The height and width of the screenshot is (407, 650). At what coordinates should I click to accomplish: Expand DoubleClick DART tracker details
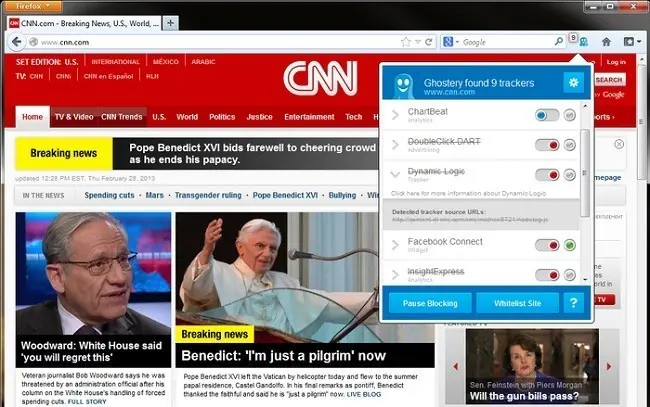click(x=395, y=145)
